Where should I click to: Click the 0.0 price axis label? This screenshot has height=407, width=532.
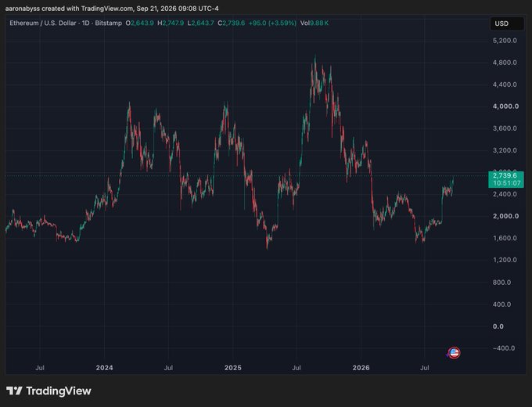[498, 326]
